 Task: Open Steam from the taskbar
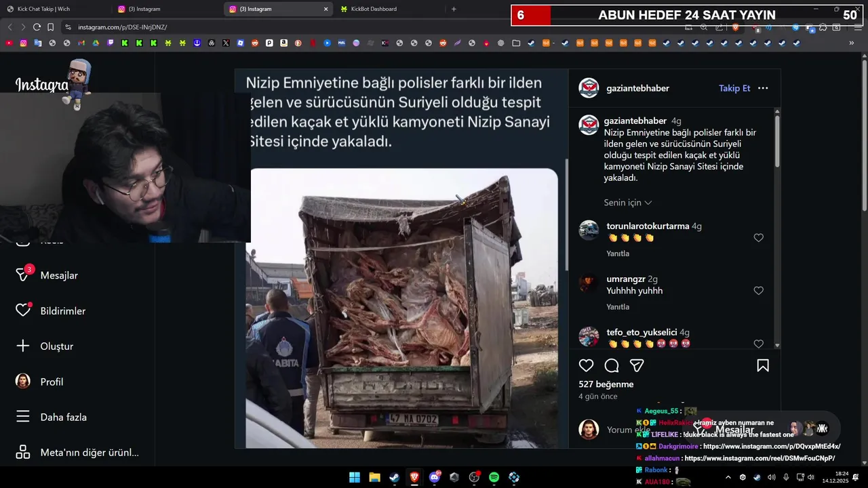click(394, 477)
